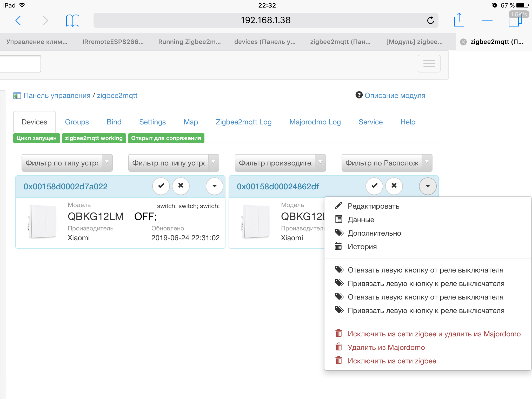Click X button on device 0x00158d0002d7a022

(x=181, y=186)
